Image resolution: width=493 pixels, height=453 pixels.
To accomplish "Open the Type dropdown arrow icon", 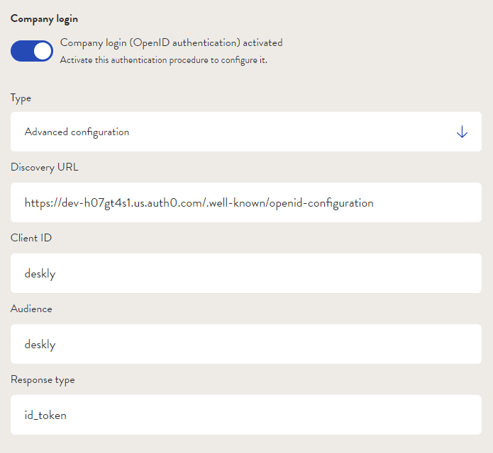I will pos(462,132).
